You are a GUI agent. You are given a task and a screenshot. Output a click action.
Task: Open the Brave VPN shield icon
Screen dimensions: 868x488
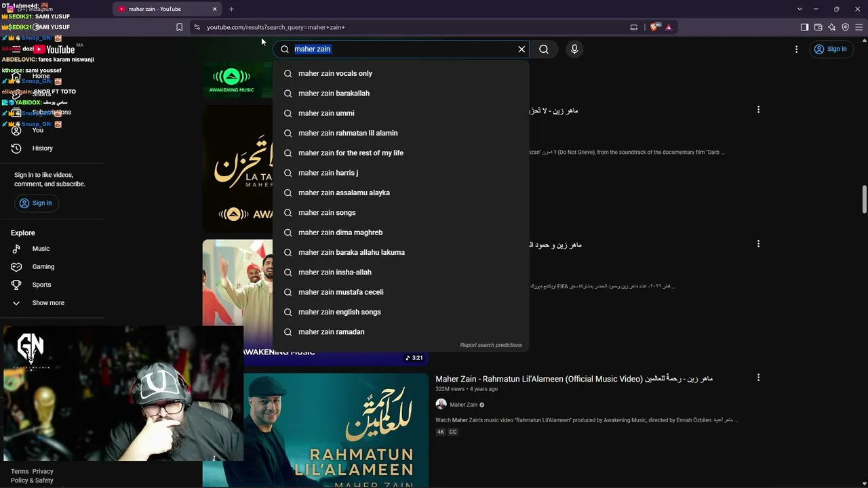845,27
